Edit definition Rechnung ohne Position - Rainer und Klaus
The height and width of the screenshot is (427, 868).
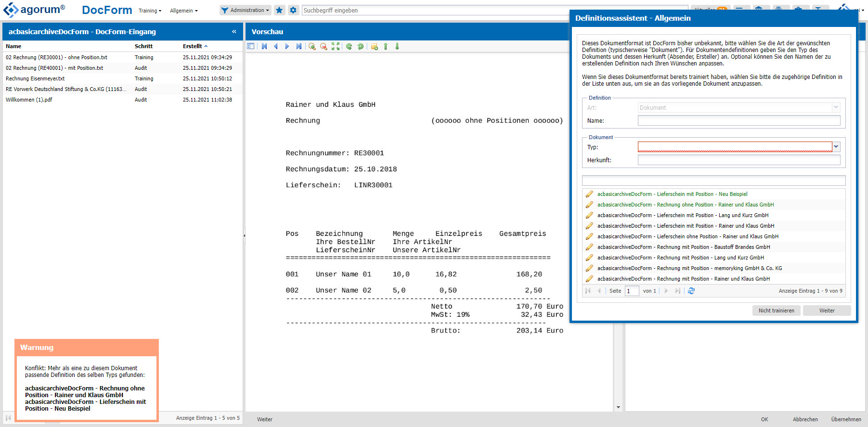(589, 205)
